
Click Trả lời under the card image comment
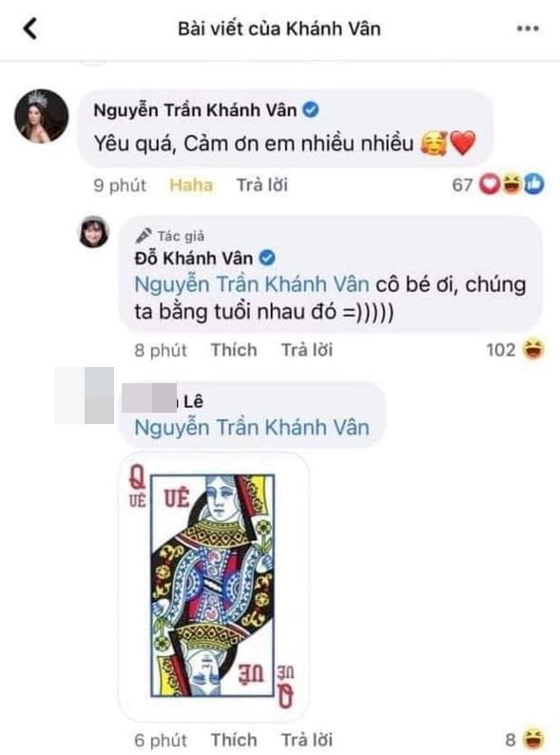[x=307, y=740]
